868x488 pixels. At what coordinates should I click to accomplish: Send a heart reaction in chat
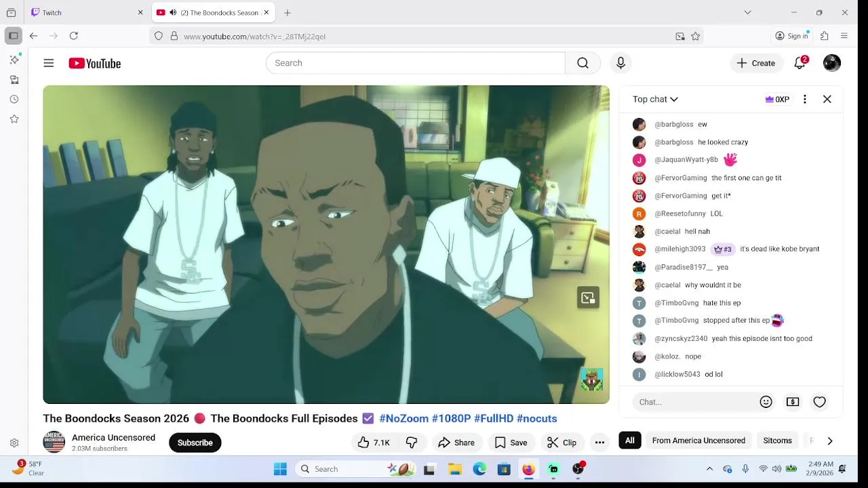point(820,402)
